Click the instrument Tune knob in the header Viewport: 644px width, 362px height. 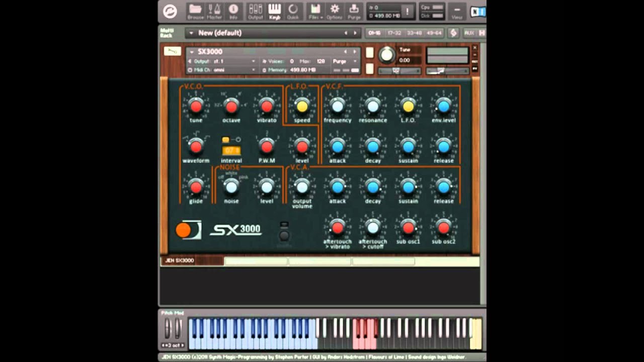tap(387, 55)
